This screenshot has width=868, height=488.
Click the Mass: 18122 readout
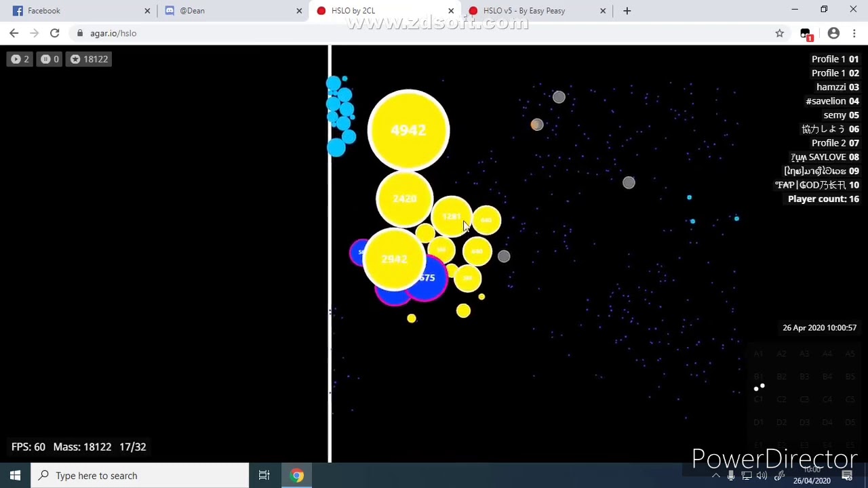click(x=82, y=447)
